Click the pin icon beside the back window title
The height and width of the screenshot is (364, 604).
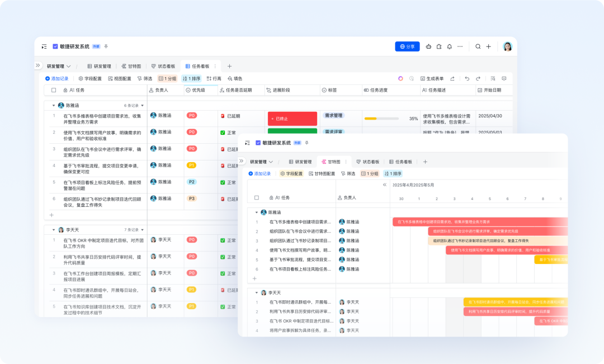click(106, 46)
